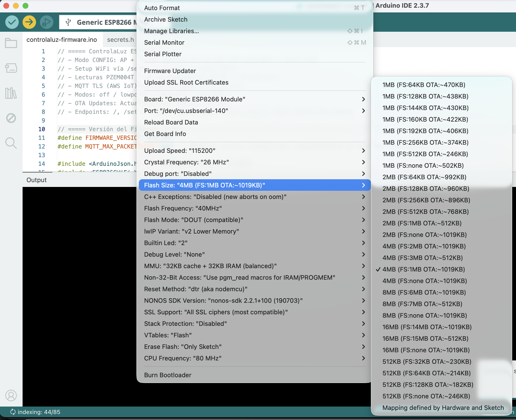Click the account profile icon
This screenshot has width=516, height=420.
[11, 395]
